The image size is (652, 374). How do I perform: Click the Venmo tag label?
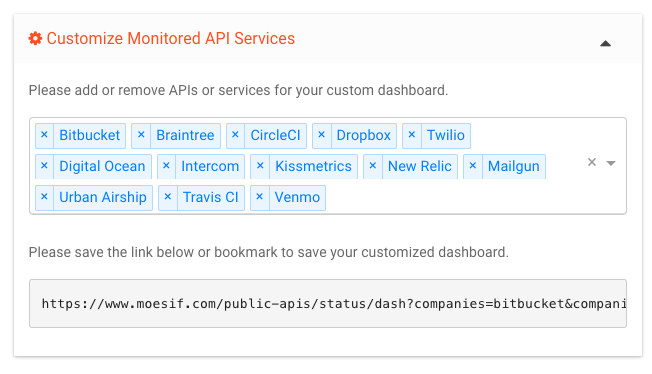coord(297,197)
